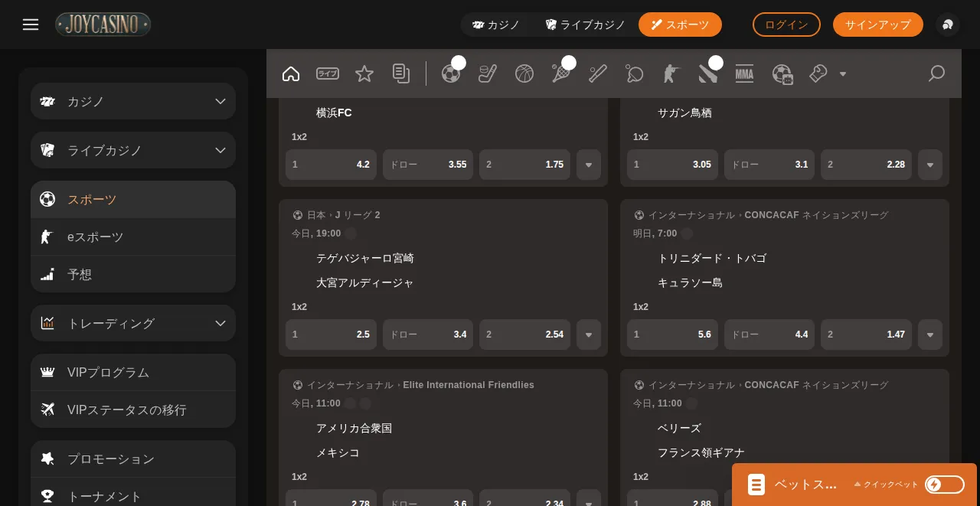The image size is (980, 506).
Task: Select odds 5.6 for トリニダード・トバゴ win
Action: pyautogui.click(x=672, y=335)
